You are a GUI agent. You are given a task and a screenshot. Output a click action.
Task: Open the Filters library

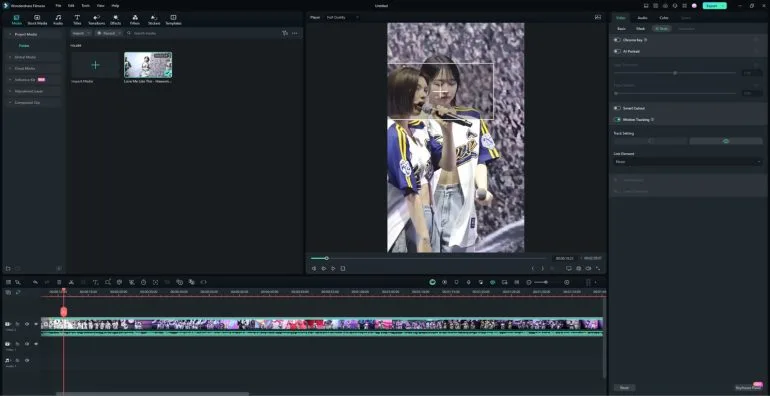(135, 20)
